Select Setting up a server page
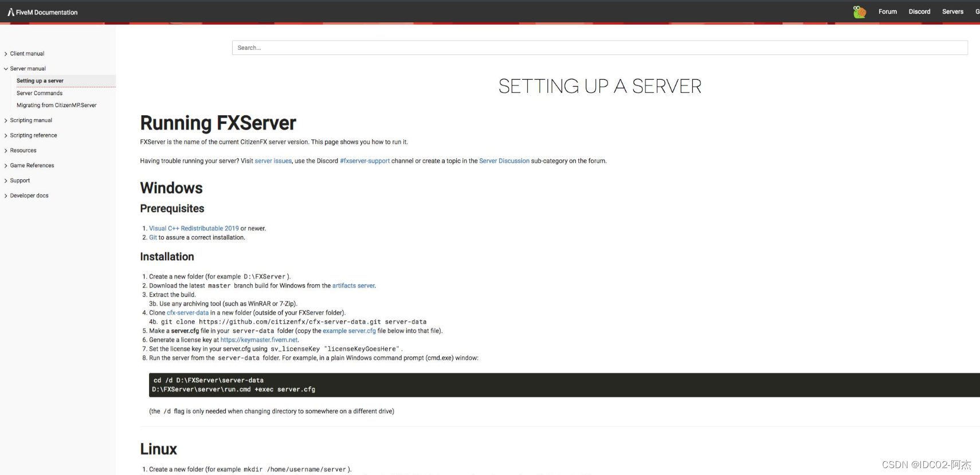 click(40, 81)
